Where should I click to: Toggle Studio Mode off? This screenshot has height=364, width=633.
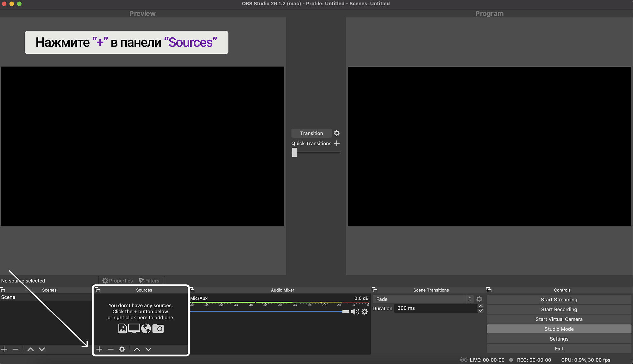tap(559, 329)
